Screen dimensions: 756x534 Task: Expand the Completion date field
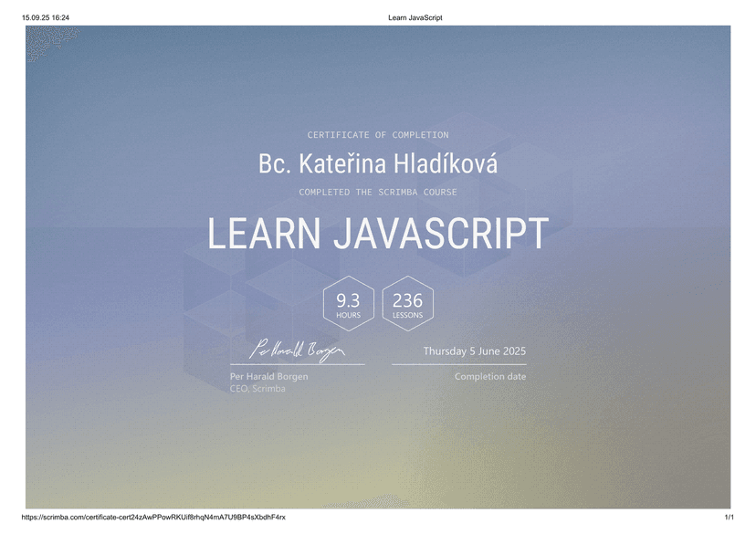(489, 375)
